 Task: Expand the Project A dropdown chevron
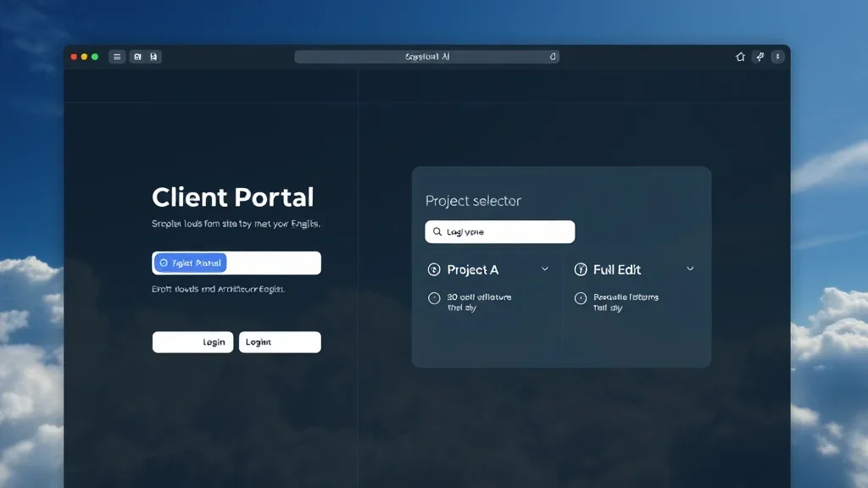point(545,269)
